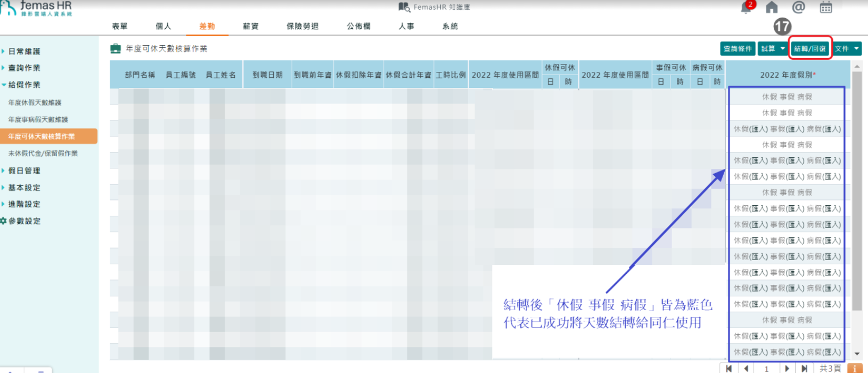Sort by 員工編號 column header

181,75
